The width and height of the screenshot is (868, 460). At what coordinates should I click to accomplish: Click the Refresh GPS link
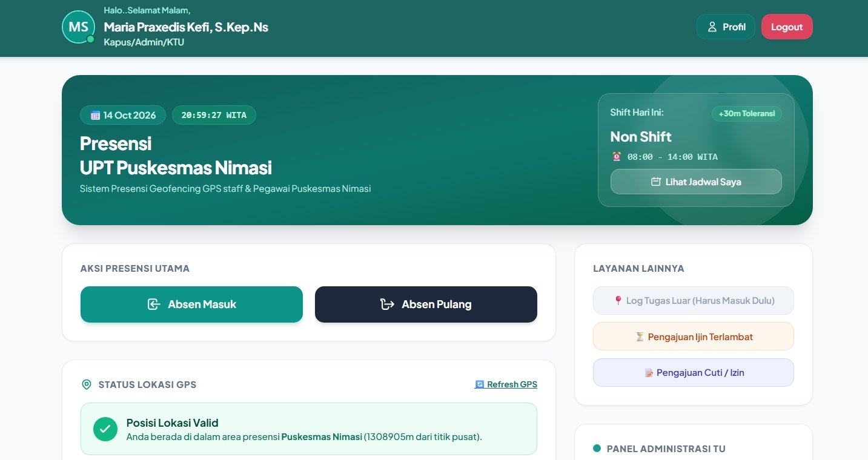tap(506, 384)
